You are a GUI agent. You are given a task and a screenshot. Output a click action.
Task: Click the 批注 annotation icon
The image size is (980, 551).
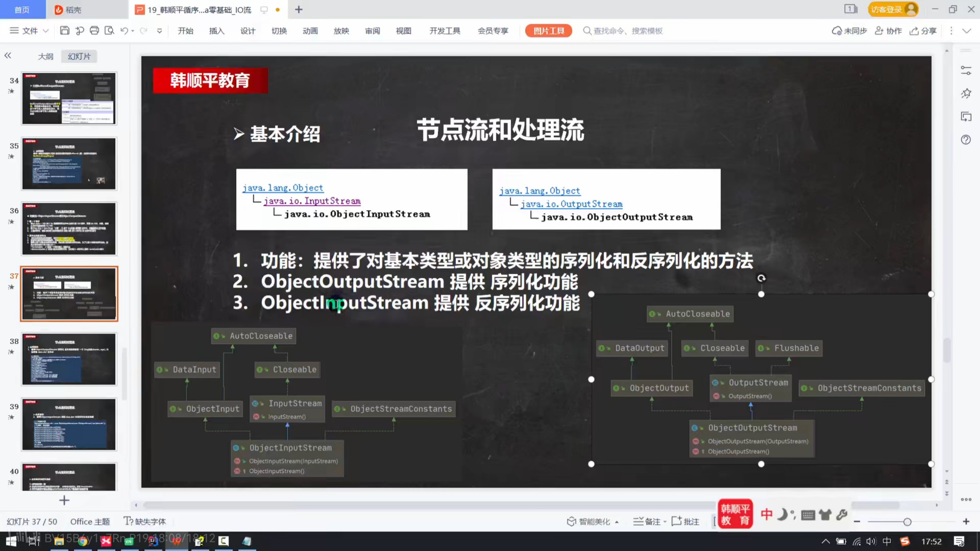point(685,522)
